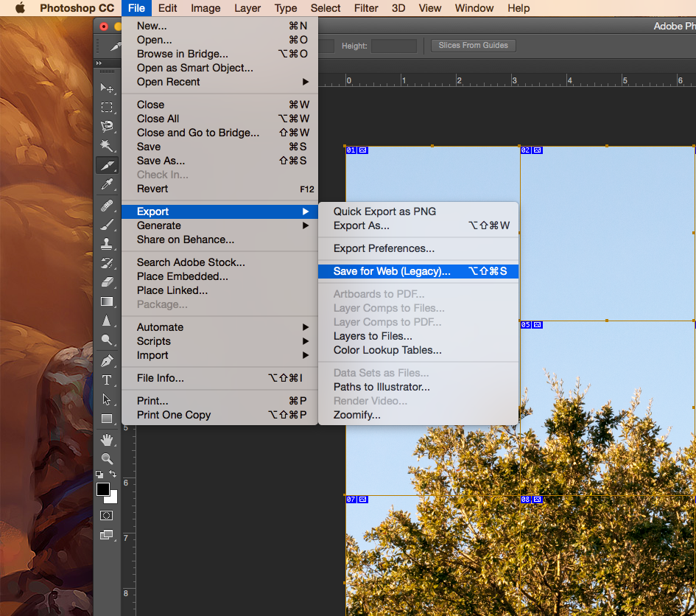Open the Layer menu
The height and width of the screenshot is (616, 696).
pyautogui.click(x=247, y=8)
